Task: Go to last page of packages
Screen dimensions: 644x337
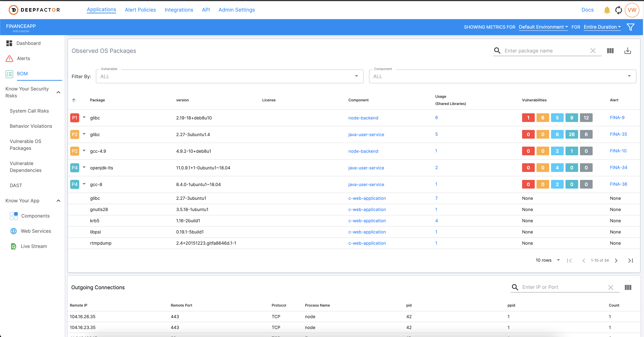Action: 630,260
